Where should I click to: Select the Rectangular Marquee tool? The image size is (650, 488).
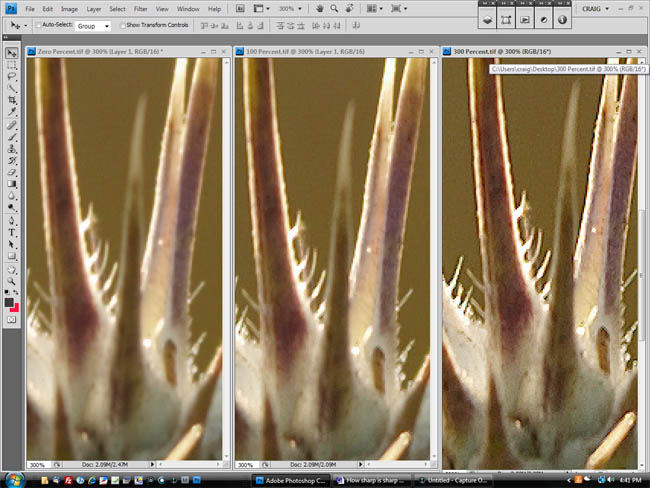12,65
